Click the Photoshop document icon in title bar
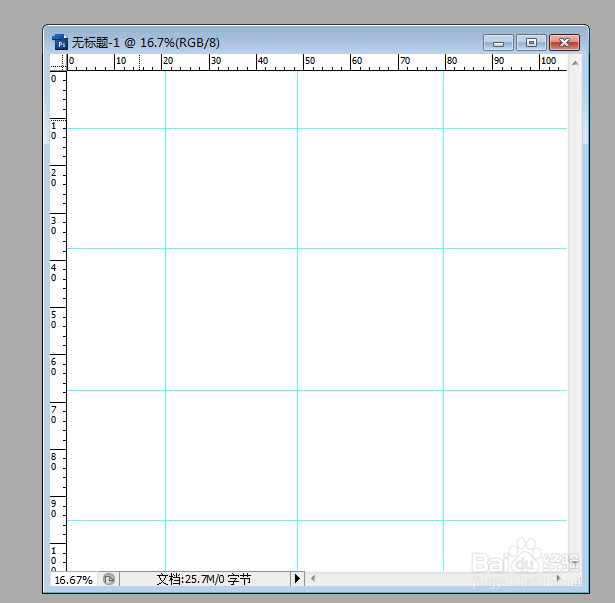 [60, 42]
